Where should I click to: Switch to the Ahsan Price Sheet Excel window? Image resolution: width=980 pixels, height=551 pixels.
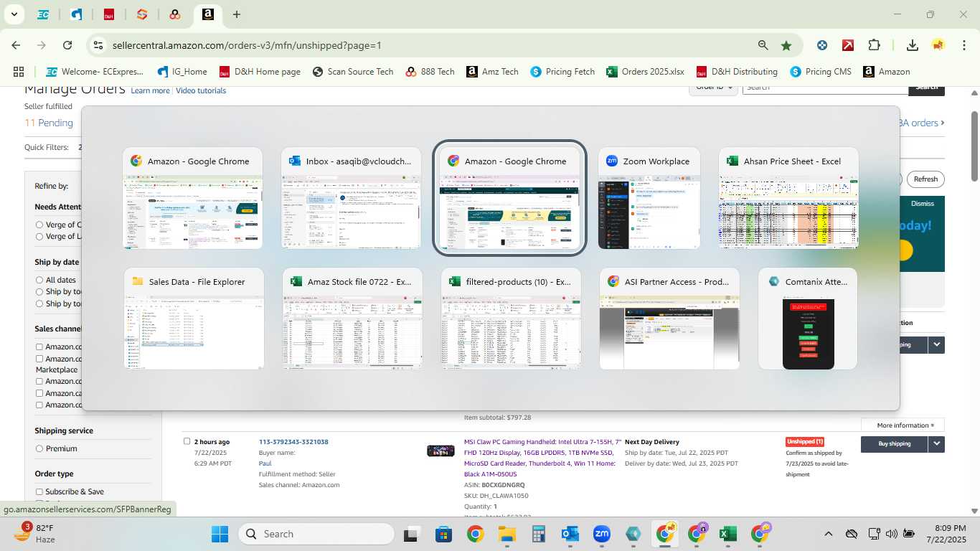pyautogui.click(x=788, y=198)
